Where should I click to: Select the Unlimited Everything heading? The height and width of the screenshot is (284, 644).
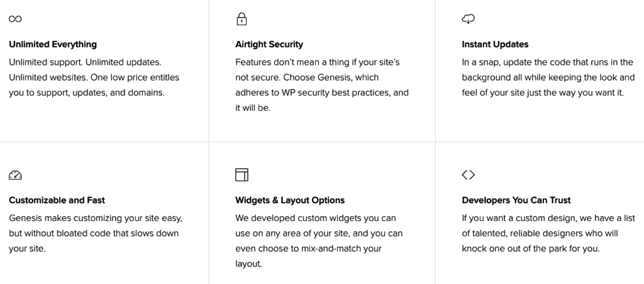pos(53,44)
